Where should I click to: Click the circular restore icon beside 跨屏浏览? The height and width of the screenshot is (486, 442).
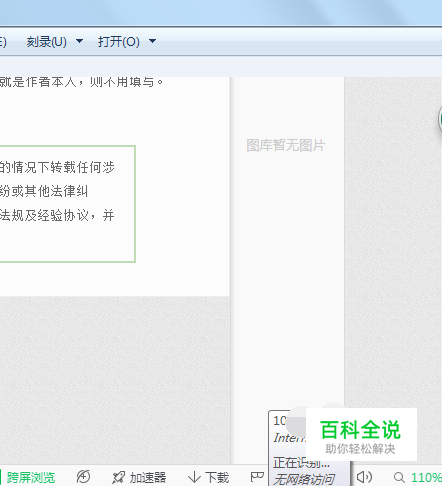pos(83,477)
